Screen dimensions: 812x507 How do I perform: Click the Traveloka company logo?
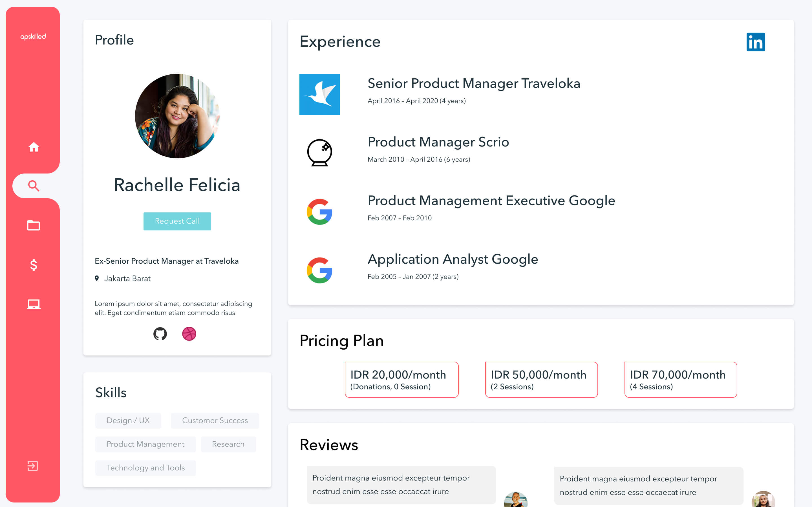pos(319,95)
